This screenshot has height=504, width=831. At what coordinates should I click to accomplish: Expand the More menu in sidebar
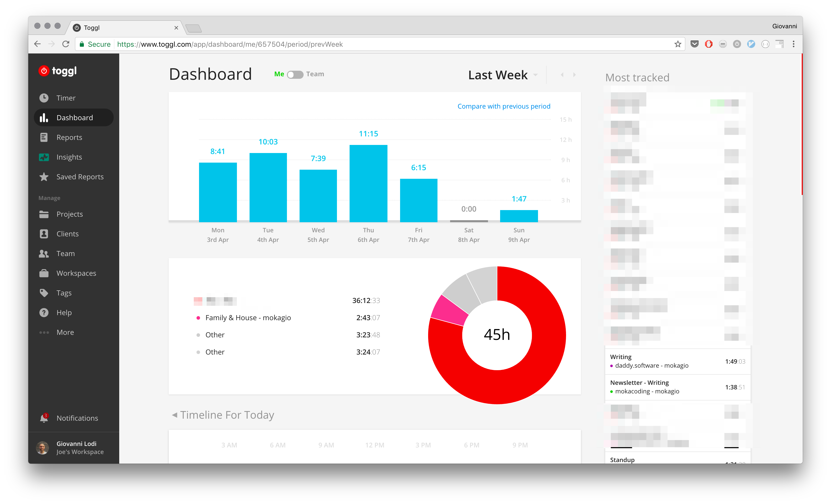pyautogui.click(x=65, y=332)
